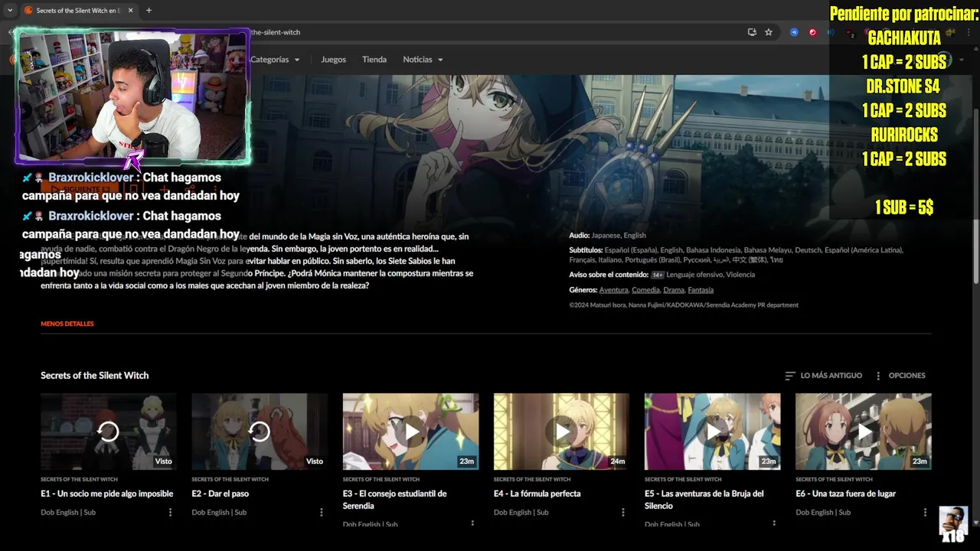Open the Fantasía genre link
Image resolution: width=980 pixels, height=551 pixels.
click(701, 290)
